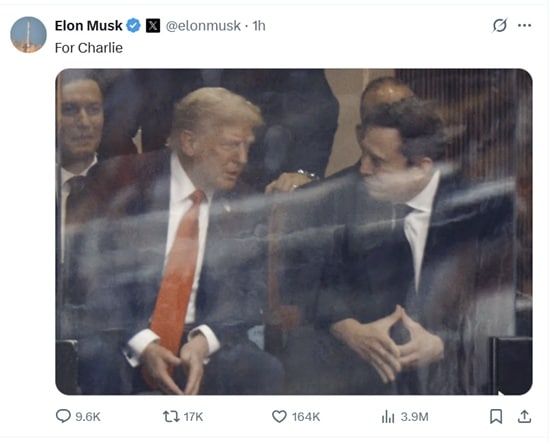Viewport: 554px width, 443px height.
Task: Open the view analytics bar chart icon
Action: pos(388,417)
